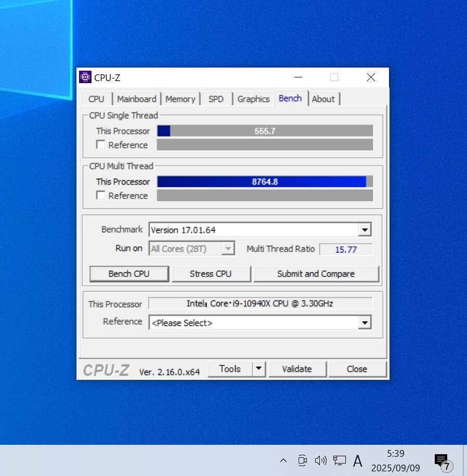Viewport: 467px width, 476px height.
Task: Click the CPU-Z app icon in title bar
Action: 85,77
